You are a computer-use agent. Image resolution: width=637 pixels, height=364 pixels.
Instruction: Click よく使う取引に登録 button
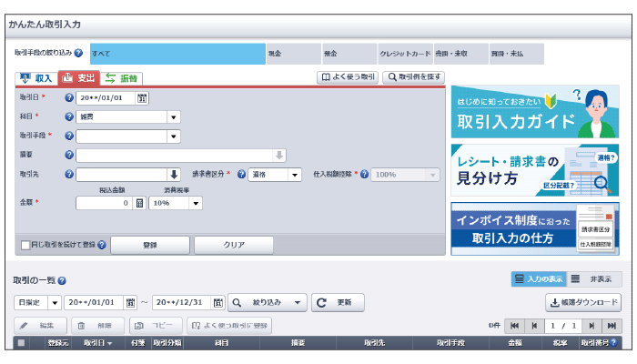pos(229,326)
